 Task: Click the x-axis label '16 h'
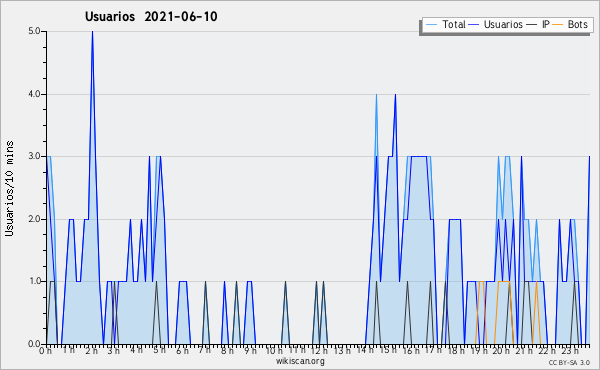point(411,351)
